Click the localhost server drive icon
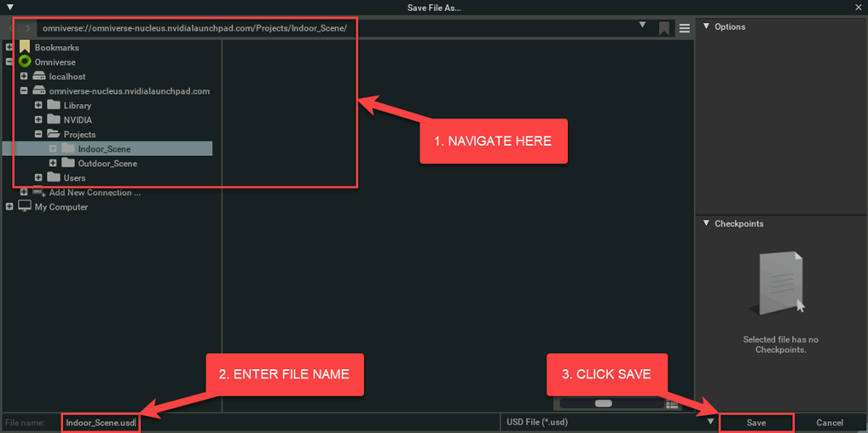The height and width of the screenshot is (433, 868). [39, 77]
